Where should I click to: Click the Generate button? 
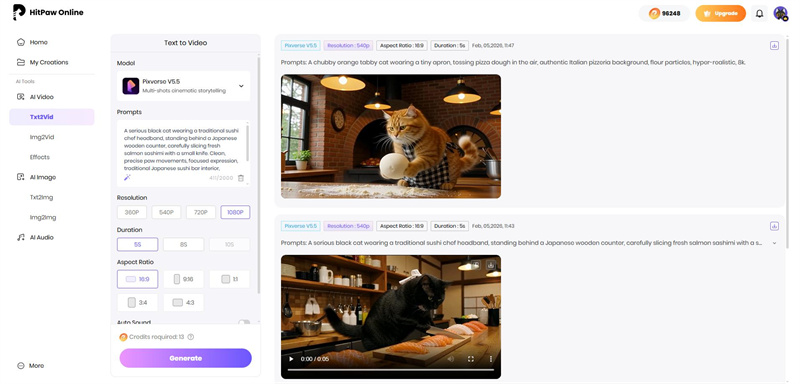click(186, 358)
